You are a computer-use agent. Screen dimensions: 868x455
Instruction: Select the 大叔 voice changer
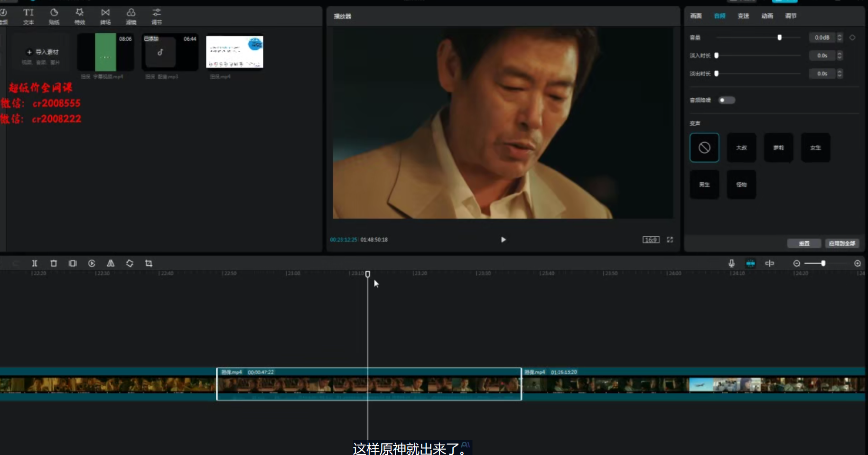click(741, 148)
